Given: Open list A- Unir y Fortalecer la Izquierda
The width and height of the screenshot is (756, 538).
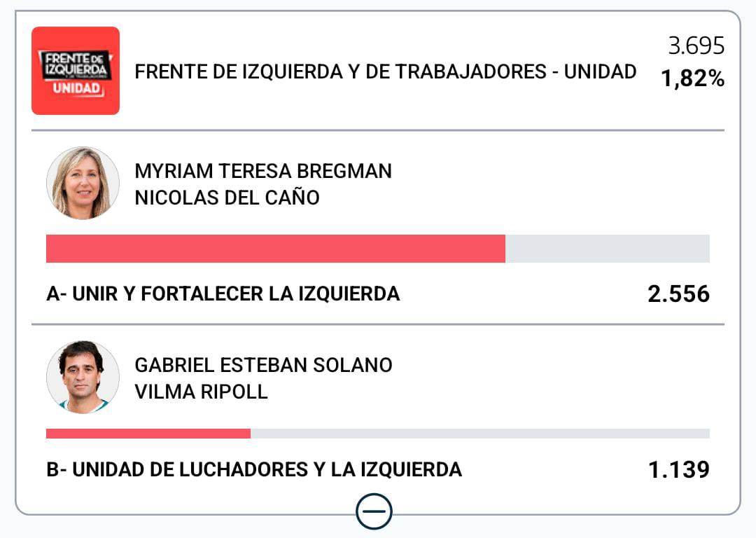Looking at the screenshot, I should tap(223, 294).
